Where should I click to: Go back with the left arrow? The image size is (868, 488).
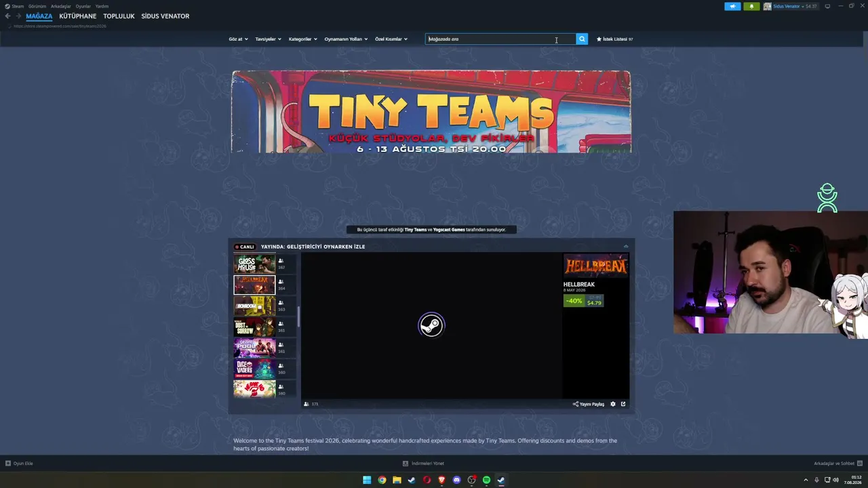(x=7, y=16)
